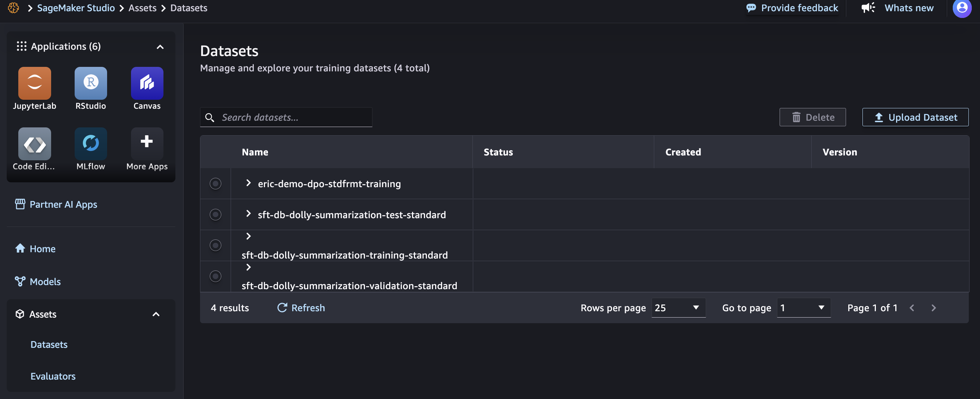Open the JupyterLab application

click(35, 83)
